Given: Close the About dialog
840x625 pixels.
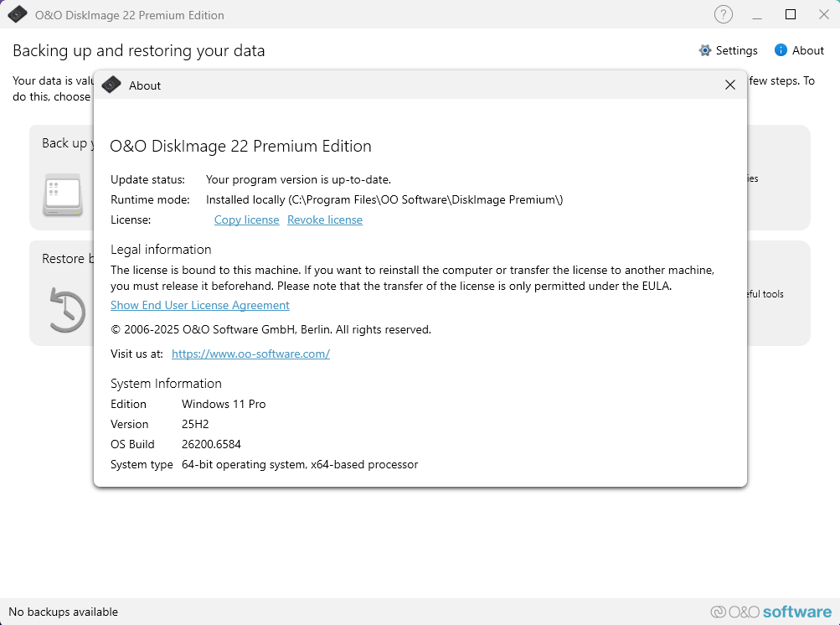Looking at the screenshot, I should click(729, 85).
